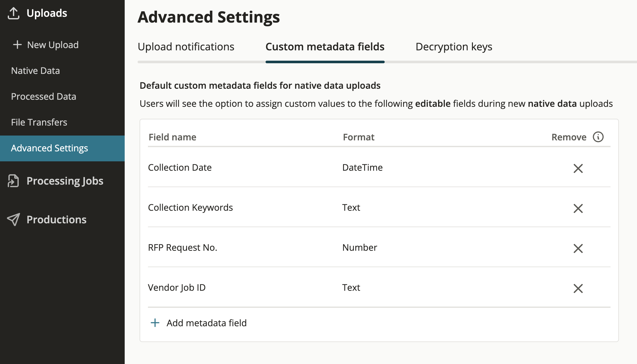Click the Productions sidebar heading
Screen dimensions: 637x364
pyautogui.click(x=57, y=219)
